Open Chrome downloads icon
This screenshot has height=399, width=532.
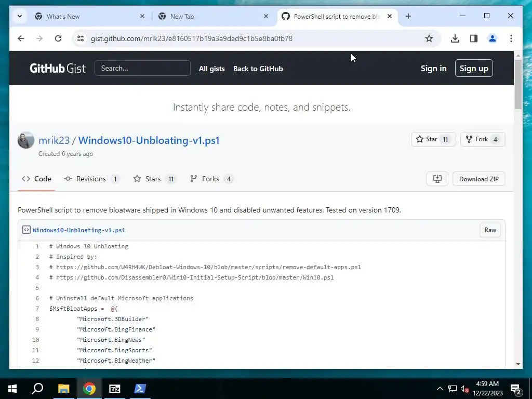[x=455, y=38]
